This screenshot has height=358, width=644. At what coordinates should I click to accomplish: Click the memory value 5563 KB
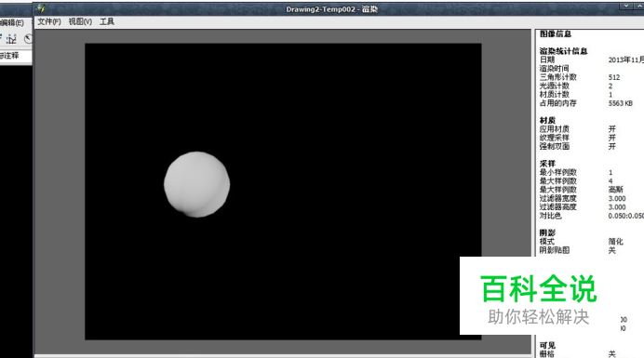tap(621, 103)
